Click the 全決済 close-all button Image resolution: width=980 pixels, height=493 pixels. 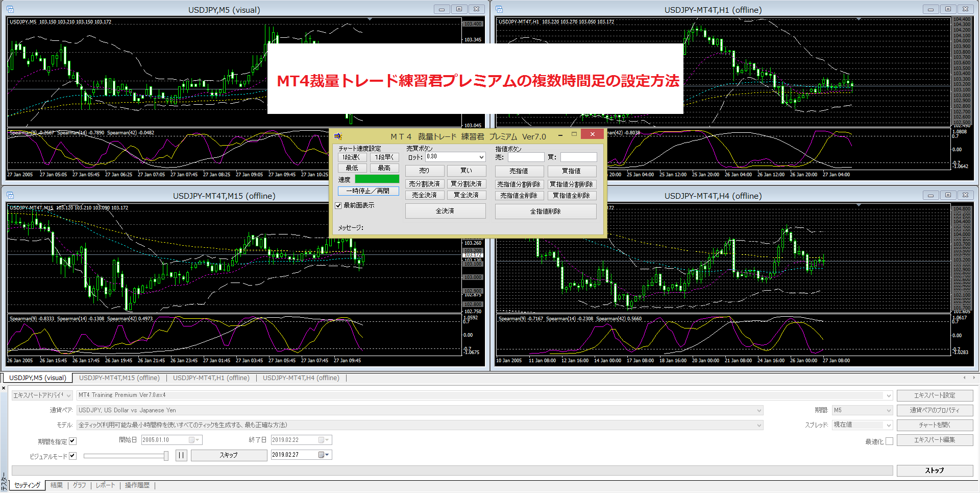[x=445, y=211]
